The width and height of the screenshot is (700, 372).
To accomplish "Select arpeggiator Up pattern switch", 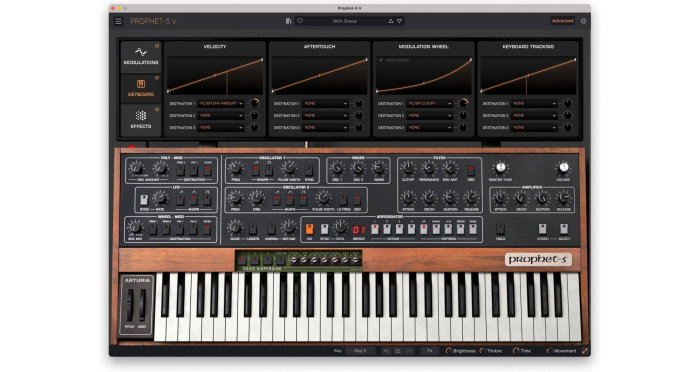I will click(424, 229).
